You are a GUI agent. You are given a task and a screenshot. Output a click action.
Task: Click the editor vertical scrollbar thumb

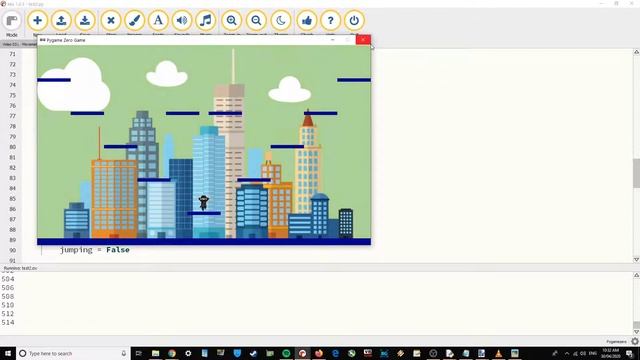click(x=636, y=173)
